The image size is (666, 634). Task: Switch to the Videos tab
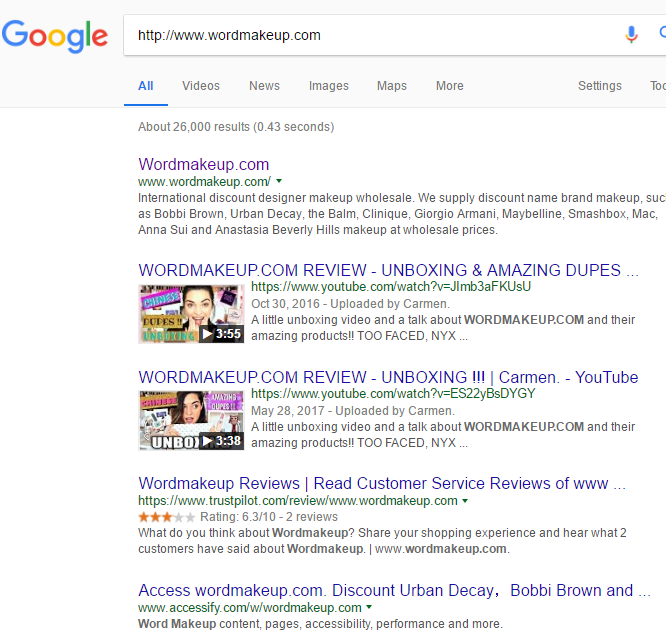point(201,86)
